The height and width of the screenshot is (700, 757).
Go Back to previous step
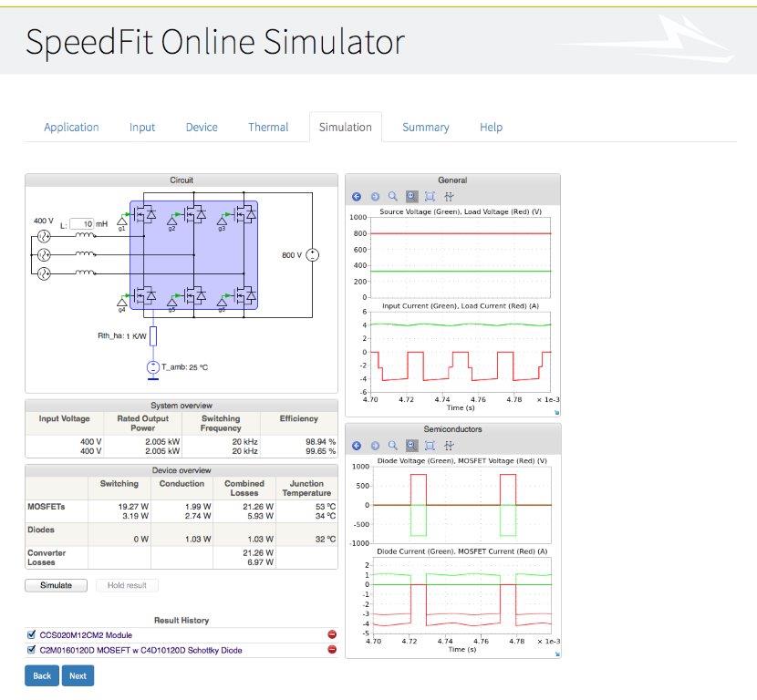[42, 675]
